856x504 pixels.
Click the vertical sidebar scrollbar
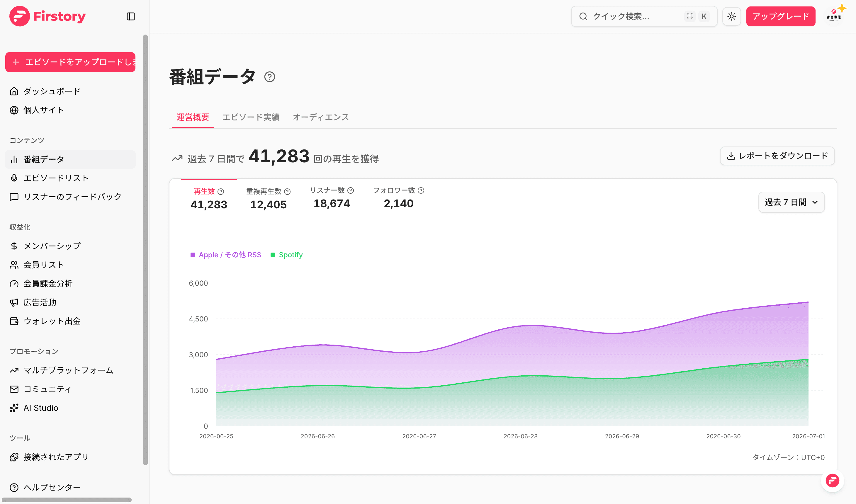click(145, 250)
